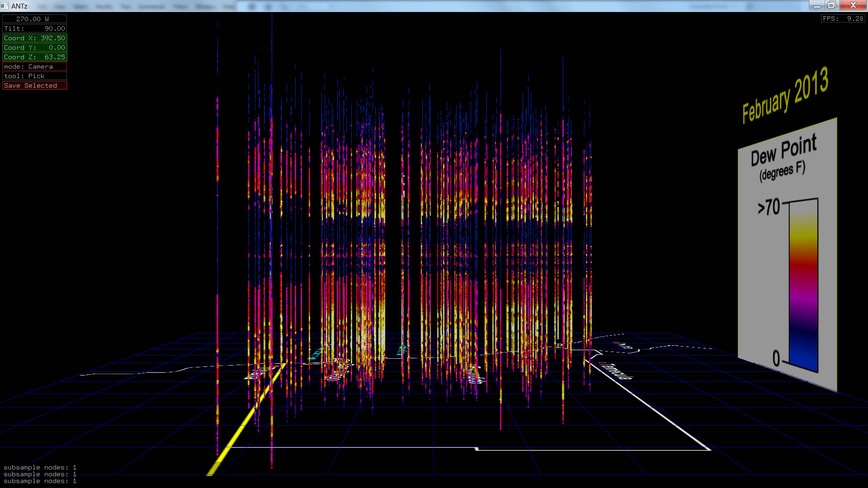Switch the mode: Camera selector

click(34, 66)
